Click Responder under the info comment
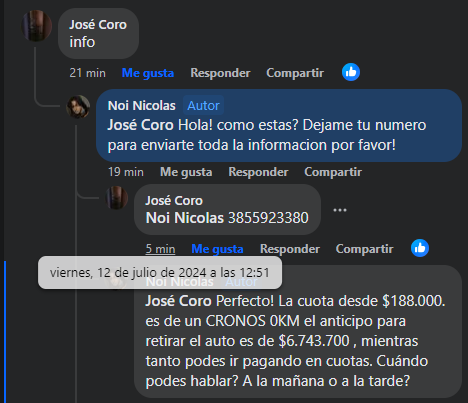 click(x=220, y=73)
